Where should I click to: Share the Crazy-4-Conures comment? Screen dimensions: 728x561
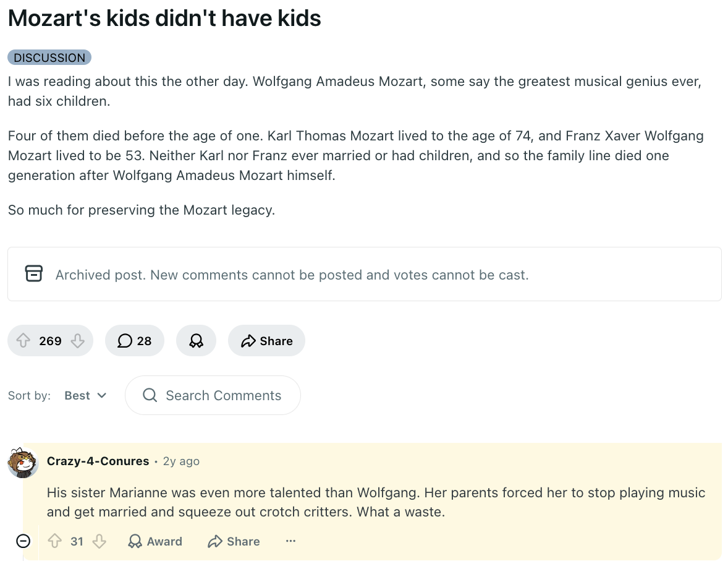234,541
